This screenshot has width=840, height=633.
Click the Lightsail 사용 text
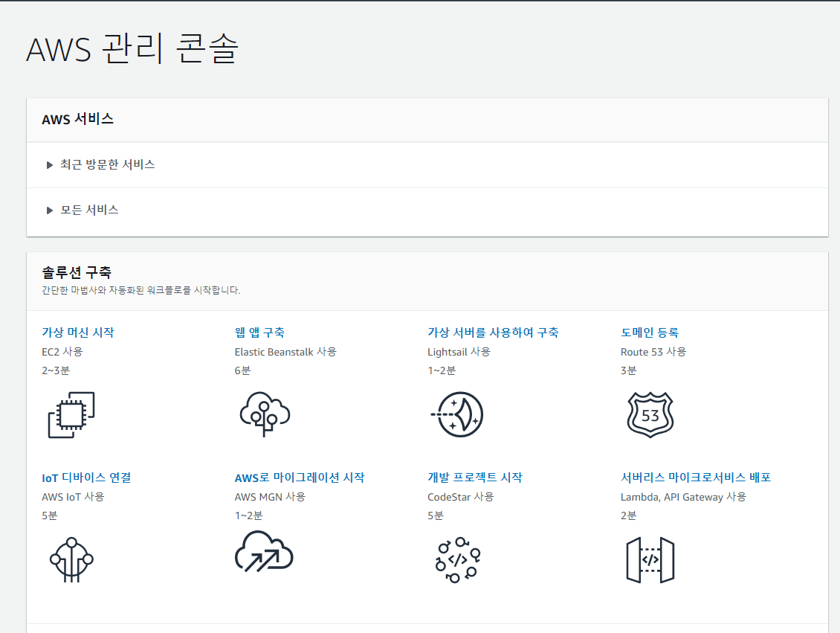459,352
